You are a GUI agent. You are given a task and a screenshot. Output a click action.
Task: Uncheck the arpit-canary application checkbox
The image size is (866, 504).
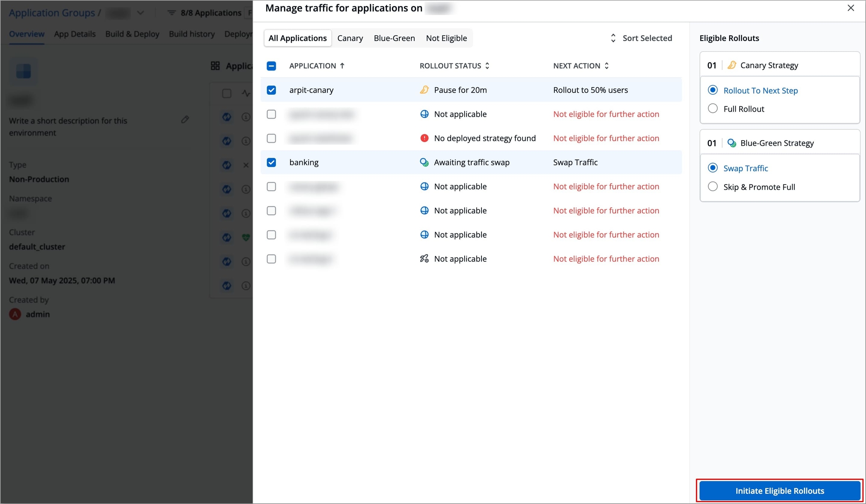tap(271, 90)
